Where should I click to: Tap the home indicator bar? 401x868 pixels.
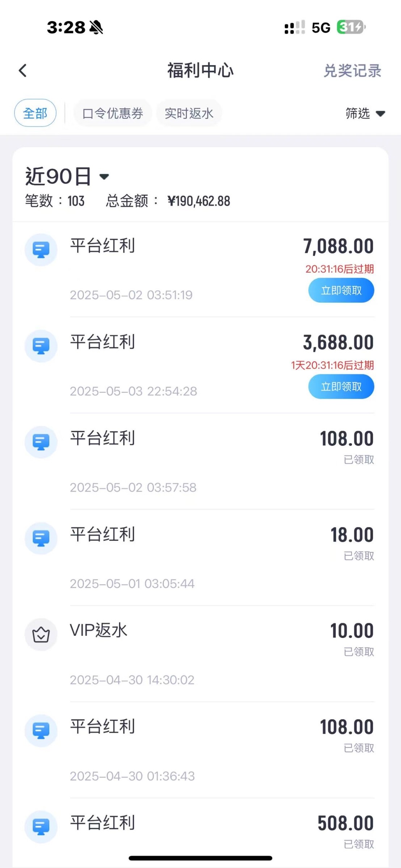pos(200,858)
